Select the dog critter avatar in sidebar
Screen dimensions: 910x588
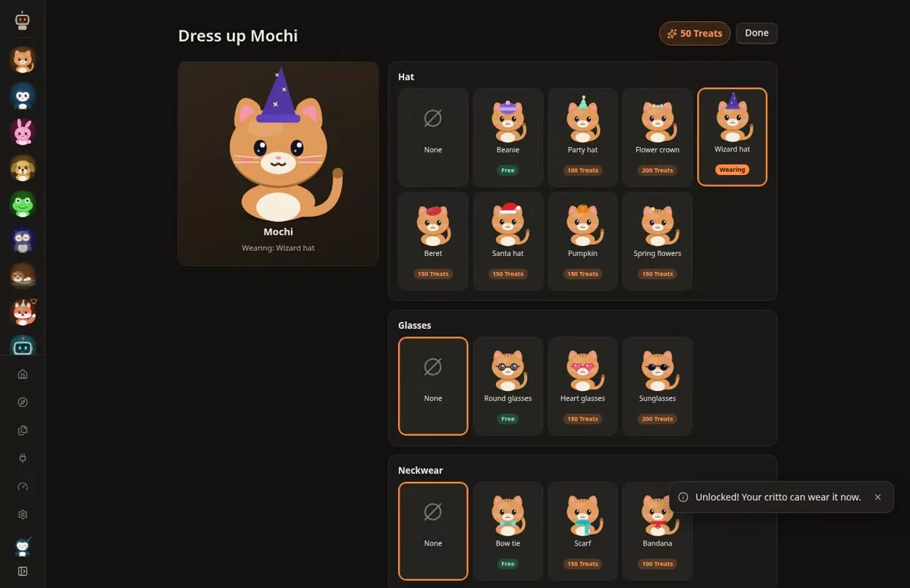(x=23, y=168)
